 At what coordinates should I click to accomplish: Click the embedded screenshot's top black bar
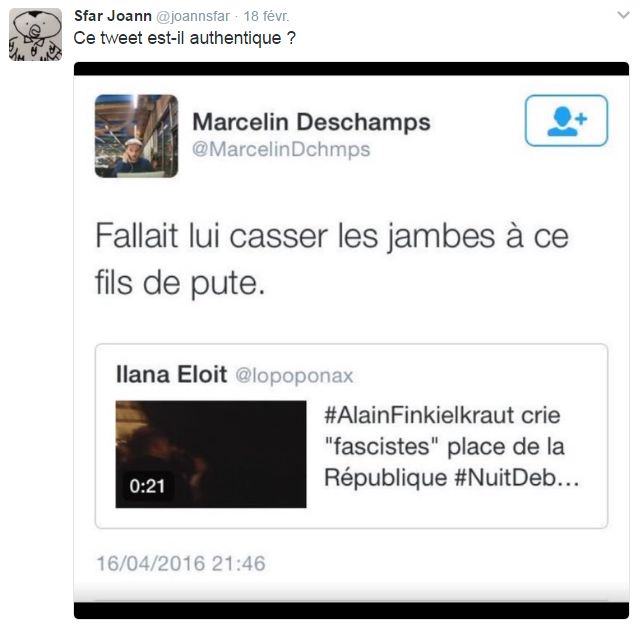coord(351,69)
